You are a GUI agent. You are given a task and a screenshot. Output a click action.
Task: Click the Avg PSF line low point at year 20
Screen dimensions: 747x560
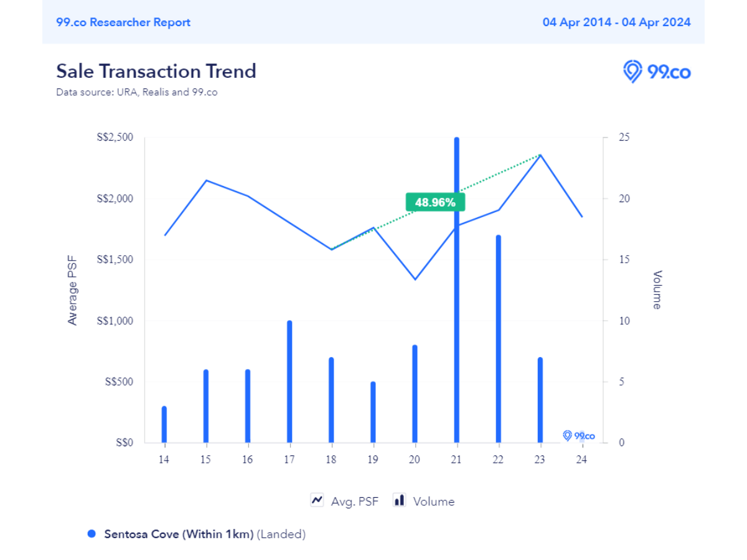point(415,279)
